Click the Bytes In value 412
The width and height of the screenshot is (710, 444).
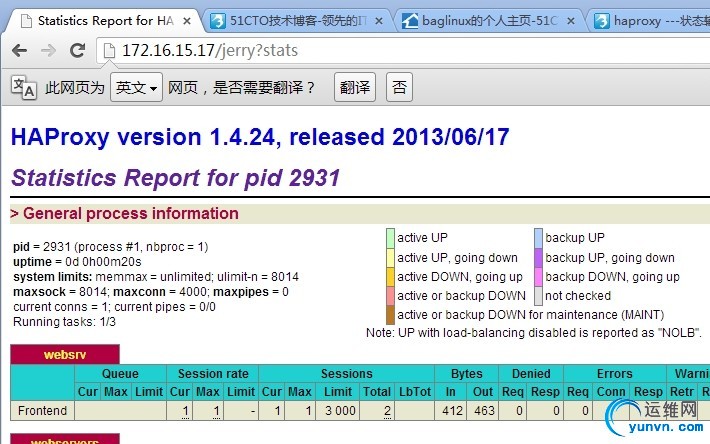[x=452, y=411]
